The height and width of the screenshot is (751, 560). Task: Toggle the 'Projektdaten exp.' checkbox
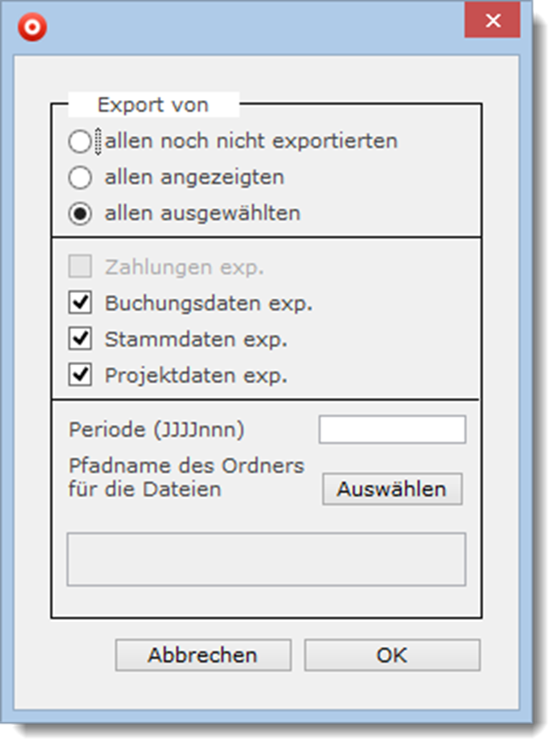[x=80, y=376]
